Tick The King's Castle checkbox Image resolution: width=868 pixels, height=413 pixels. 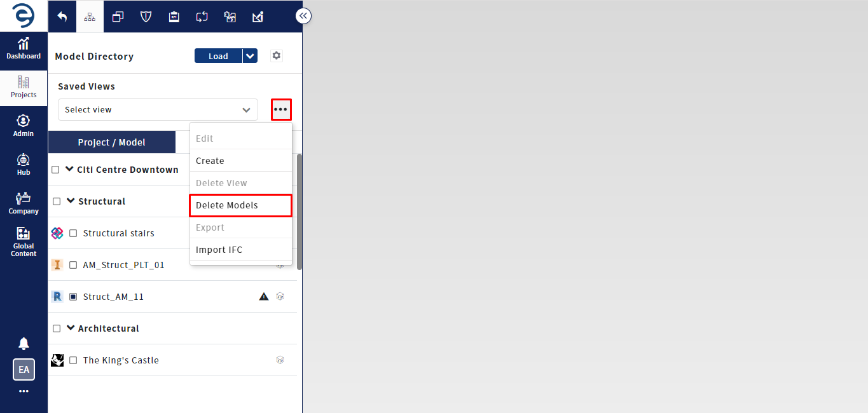pos(73,360)
